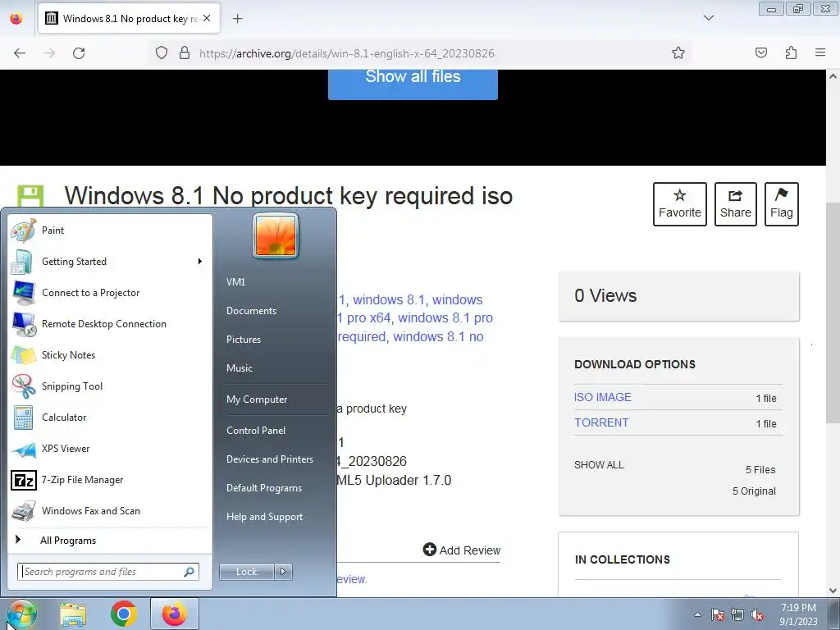Viewport: 840px width, 630px height.
Task: Open Firefox extensions icon
Action: [791, 52]
